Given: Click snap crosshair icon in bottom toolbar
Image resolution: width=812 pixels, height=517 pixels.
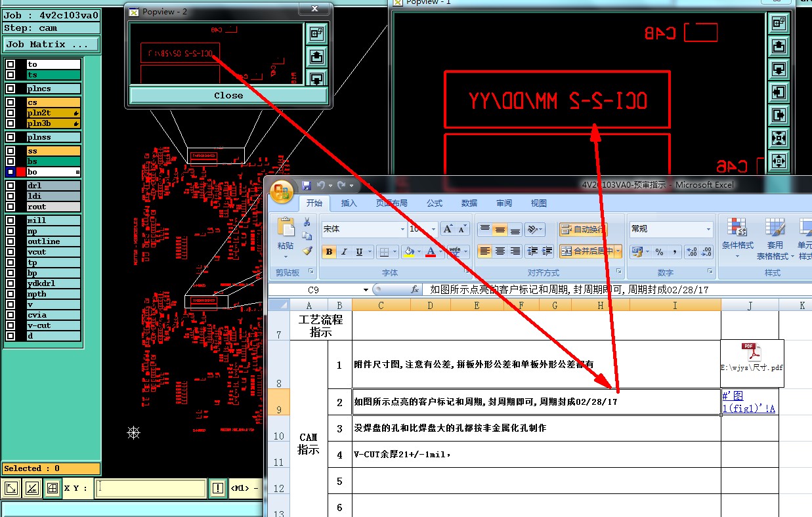Looking at the screenshot, I should [x=52, y=488].
